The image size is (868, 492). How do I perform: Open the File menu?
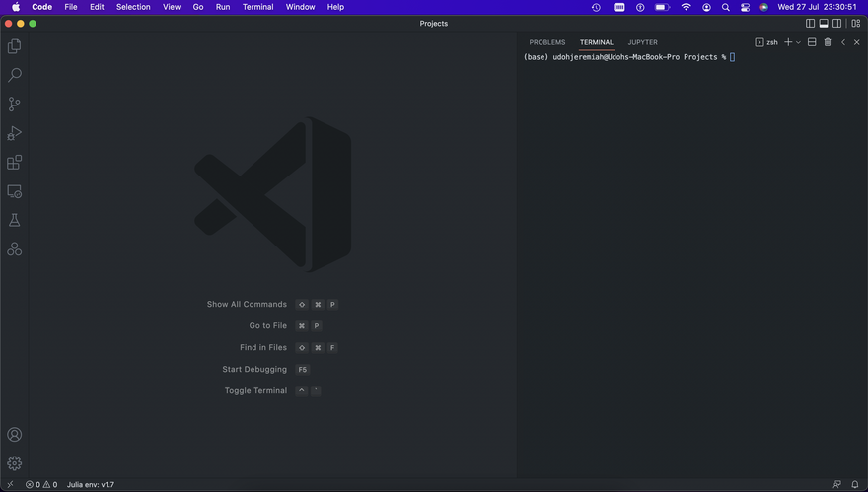[71, 7]
